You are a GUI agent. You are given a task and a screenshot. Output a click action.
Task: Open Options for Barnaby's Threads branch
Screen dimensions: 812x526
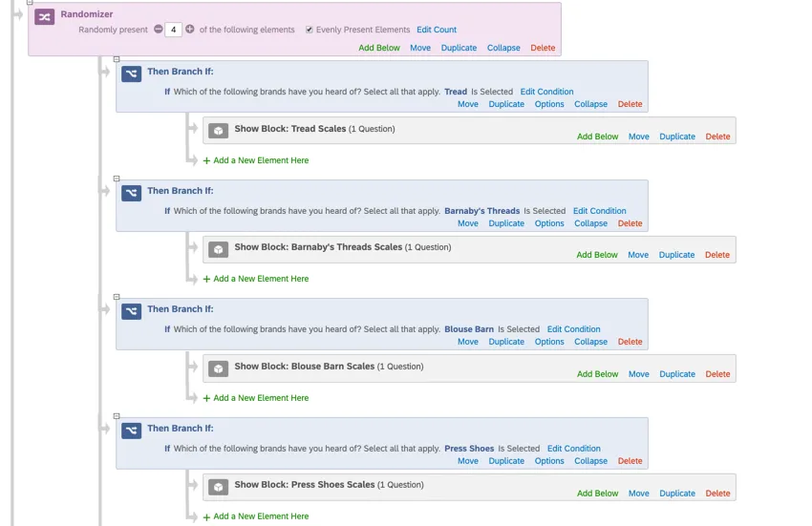click(x=549, y=223)
